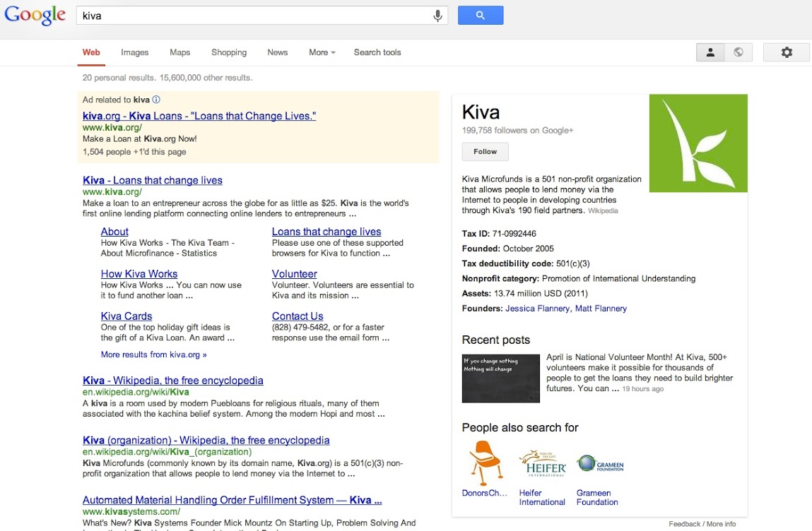Image resolution: width=812 pixels, height=531 pixels.
Task: Click 'Tax deductibility code: 501(c)(3)' text
Action: click(x=526, y=263)
